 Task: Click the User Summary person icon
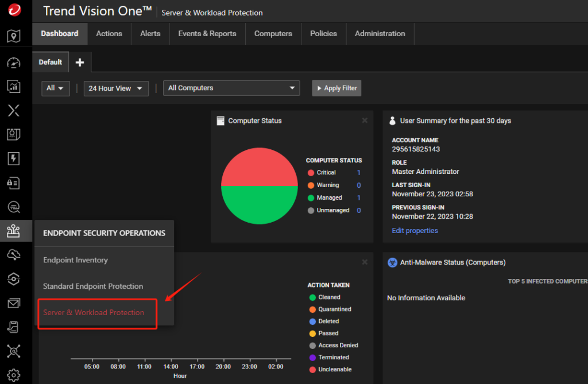click(392, 121)
